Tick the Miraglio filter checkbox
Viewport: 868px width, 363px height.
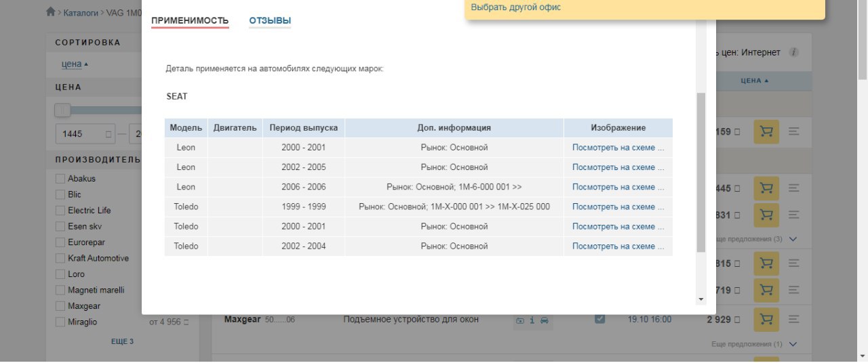60,322
